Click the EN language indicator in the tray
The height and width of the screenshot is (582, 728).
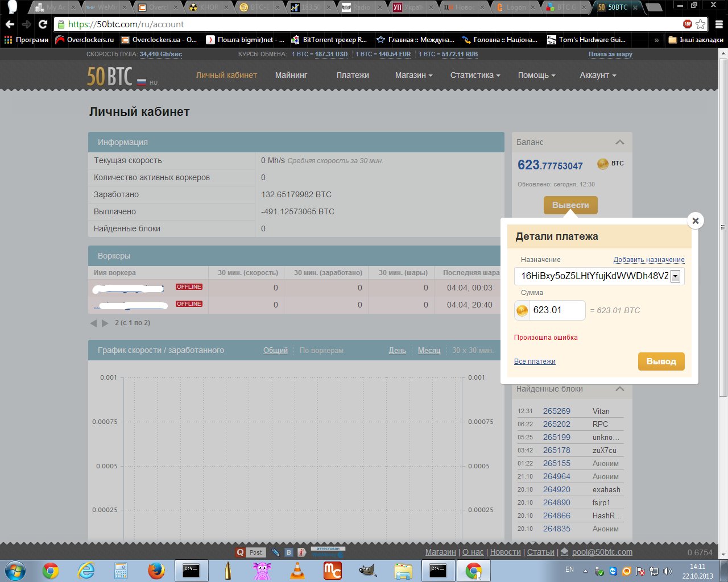569,569
